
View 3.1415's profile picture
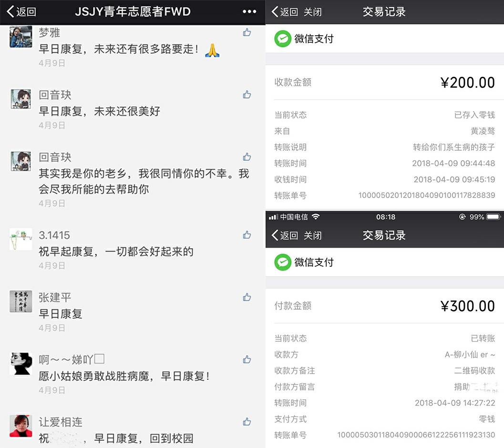21,239
